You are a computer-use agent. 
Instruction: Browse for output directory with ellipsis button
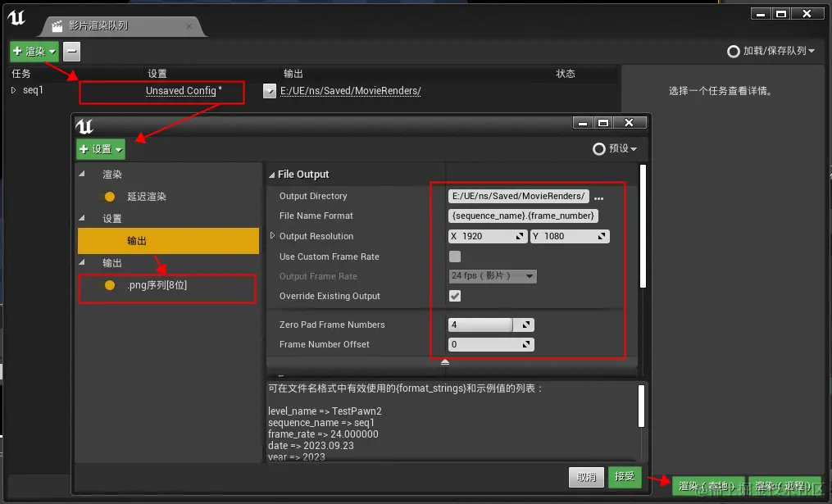tap(599, 198)
